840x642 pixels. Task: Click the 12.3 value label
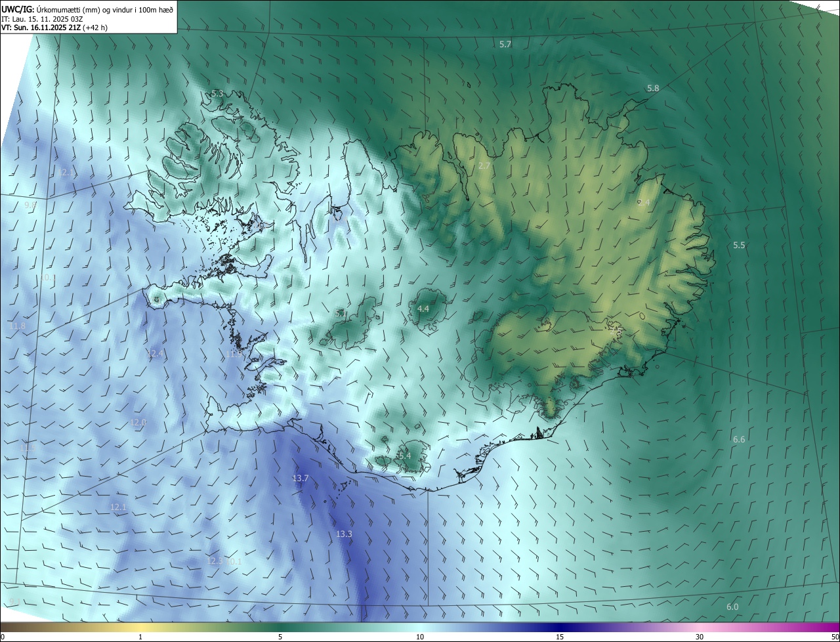click(215, 561)
